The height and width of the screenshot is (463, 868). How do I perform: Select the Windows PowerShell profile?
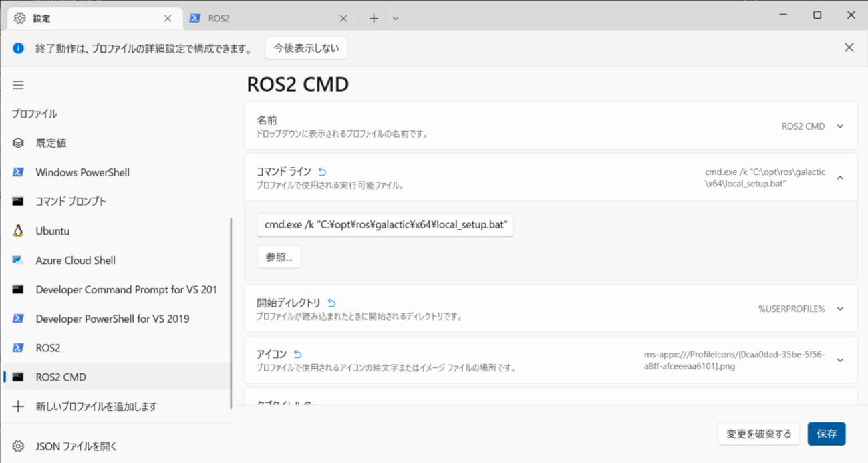[x=82, y=172]
